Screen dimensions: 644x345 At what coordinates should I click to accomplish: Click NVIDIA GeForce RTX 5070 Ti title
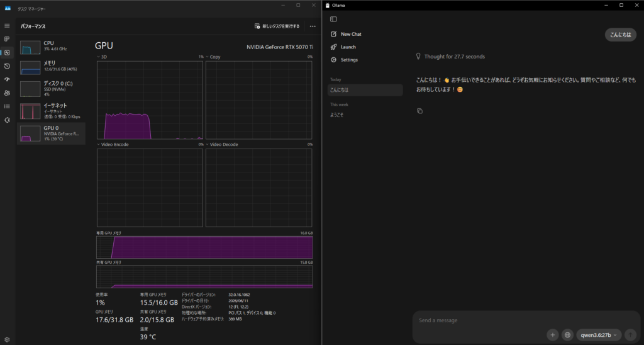click(x=280, y=47)
